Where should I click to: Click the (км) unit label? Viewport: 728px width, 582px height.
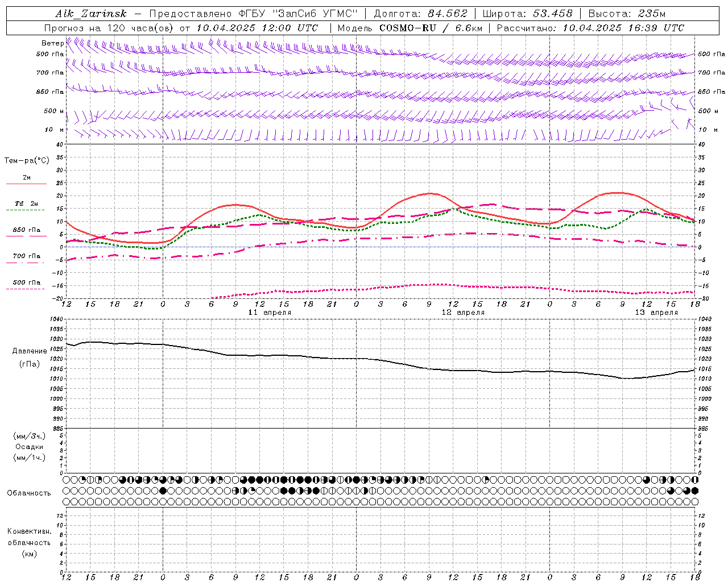pyautogui.click(x=29, y=554)
